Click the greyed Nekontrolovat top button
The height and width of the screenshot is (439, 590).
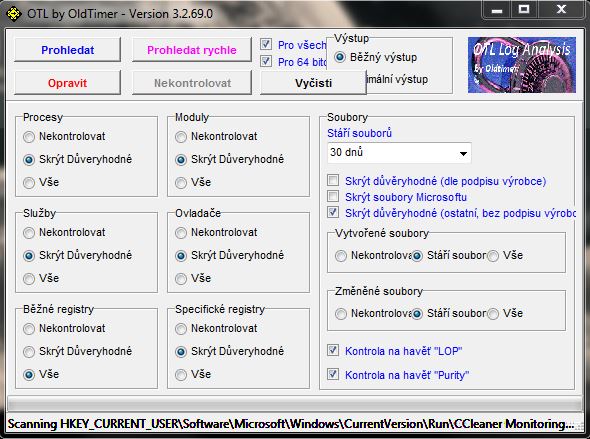point(192,83)
